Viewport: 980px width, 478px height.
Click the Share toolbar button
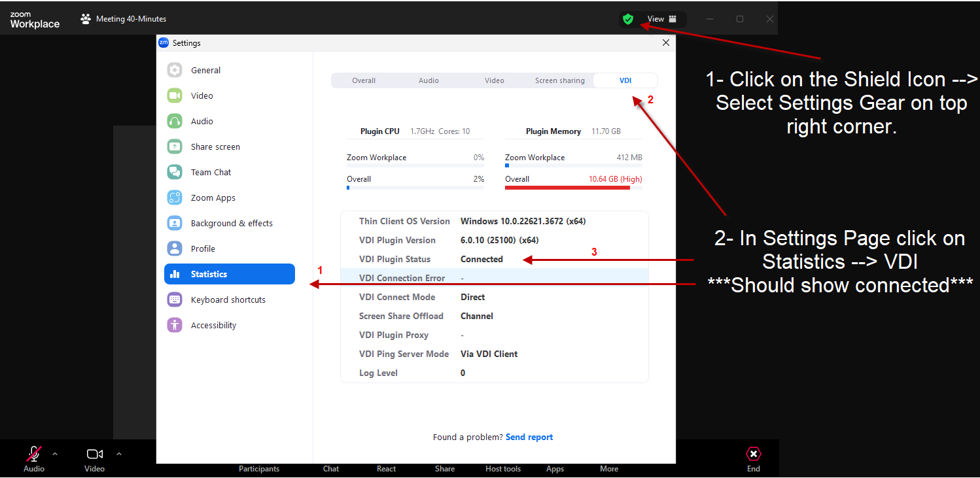445,469
